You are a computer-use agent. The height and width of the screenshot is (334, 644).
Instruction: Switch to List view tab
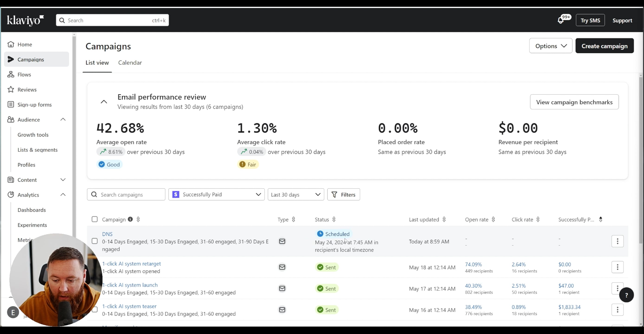97,62
